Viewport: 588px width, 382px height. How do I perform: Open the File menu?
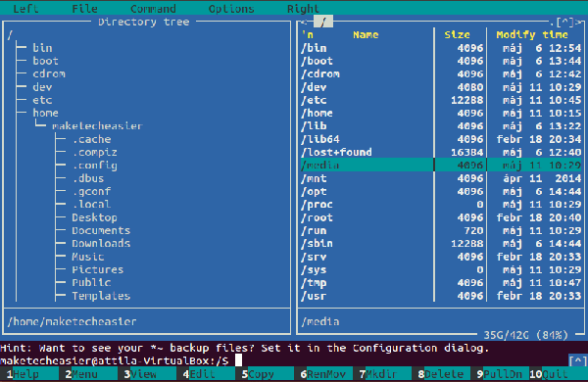coord(84,8)
